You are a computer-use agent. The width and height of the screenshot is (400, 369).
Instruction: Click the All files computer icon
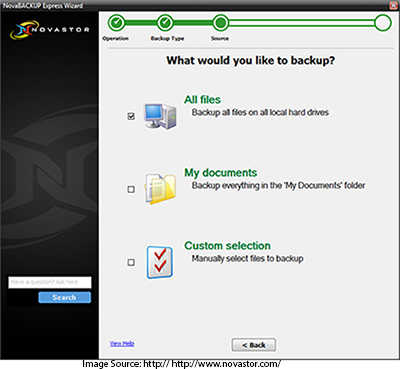[160, 116]
